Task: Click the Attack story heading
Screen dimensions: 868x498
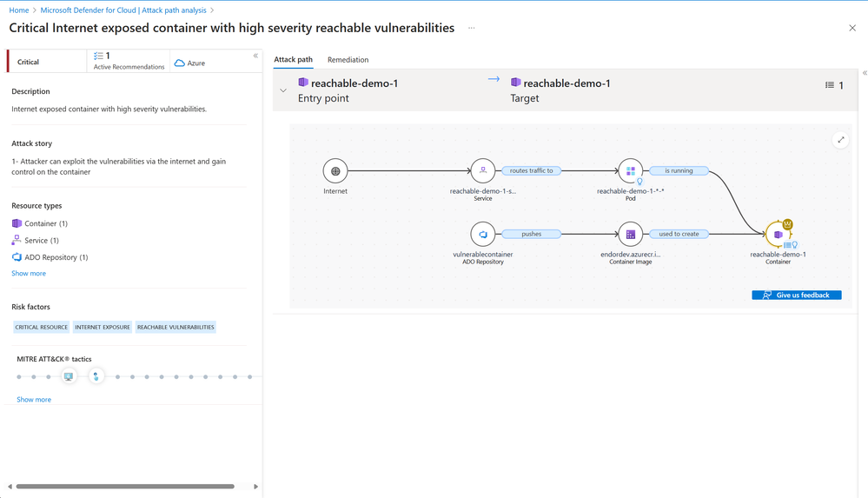Action: pos(31,143)
